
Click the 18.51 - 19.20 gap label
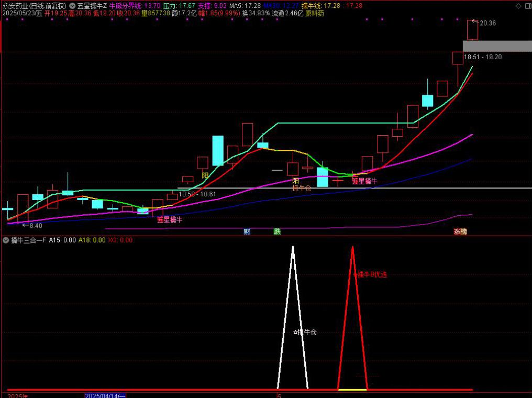click(x=482, y=57)
